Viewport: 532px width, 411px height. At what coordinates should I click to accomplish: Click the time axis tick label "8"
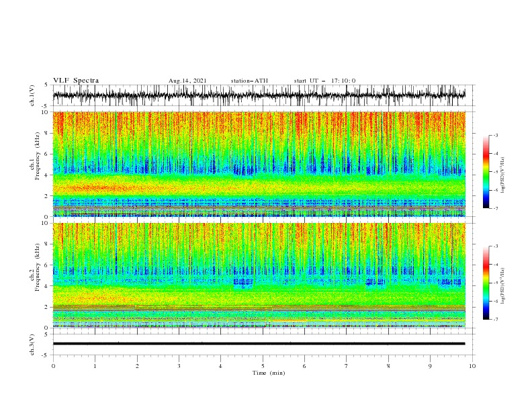click(x=388, y=366)
